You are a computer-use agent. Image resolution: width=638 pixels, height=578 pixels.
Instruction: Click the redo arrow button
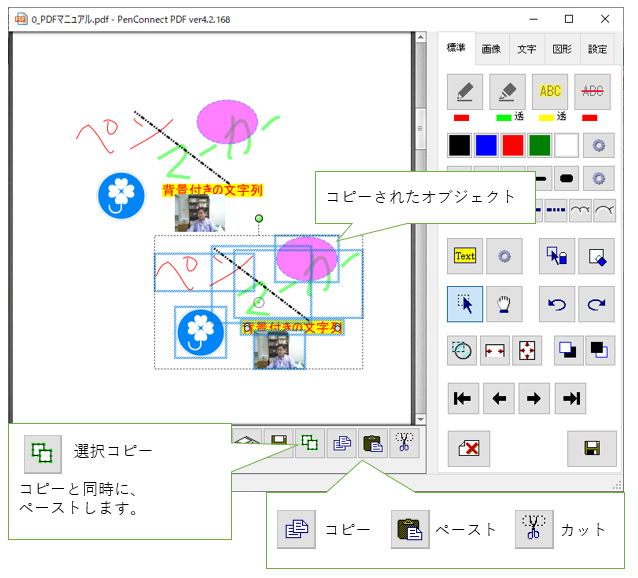[x=596, y=302]
